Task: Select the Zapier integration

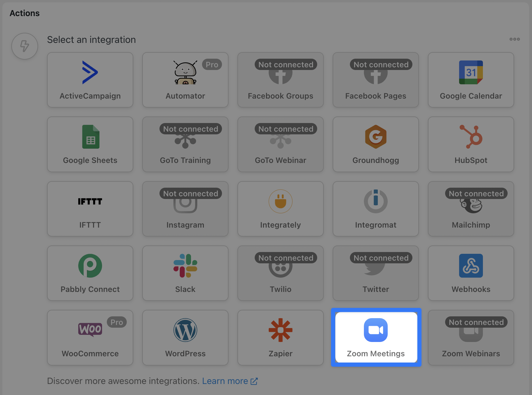Action: point(281,338)
